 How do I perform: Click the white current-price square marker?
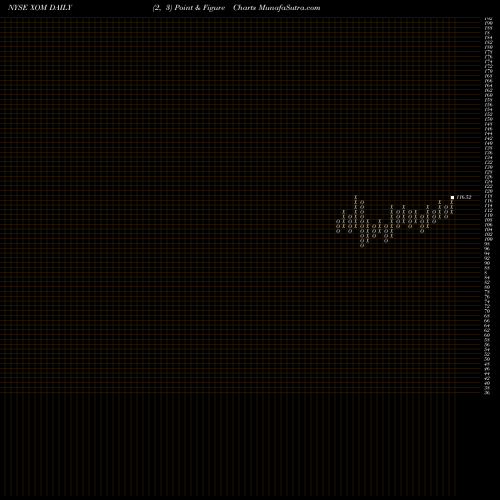pos(452,197)
